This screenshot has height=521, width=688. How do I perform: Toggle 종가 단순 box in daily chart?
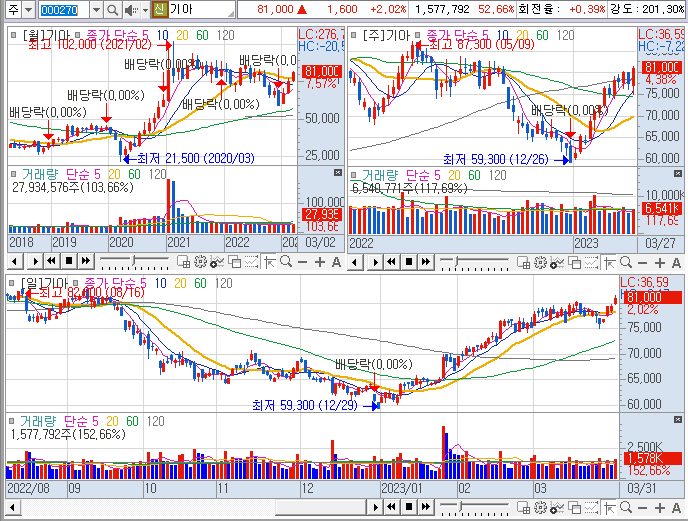[x=76, y=283]
